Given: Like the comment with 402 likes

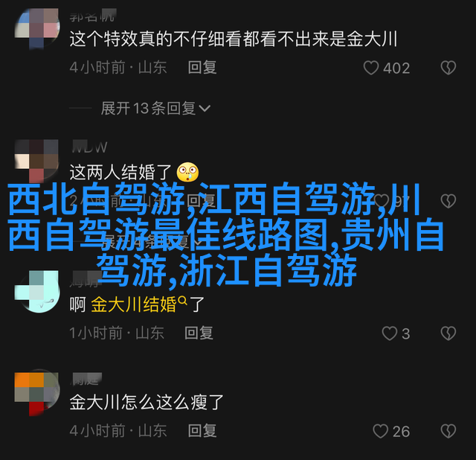Looking at the screenshot, I should (371, 68).
